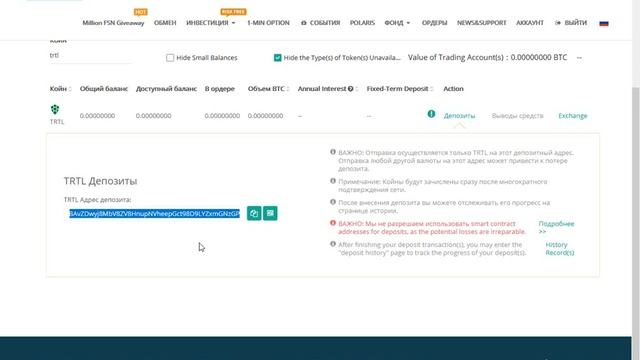Image resolution: width=640 pixels, height=360 pixels.
Task: Log out with ВЫЙТИ
Action: point(571,23)
